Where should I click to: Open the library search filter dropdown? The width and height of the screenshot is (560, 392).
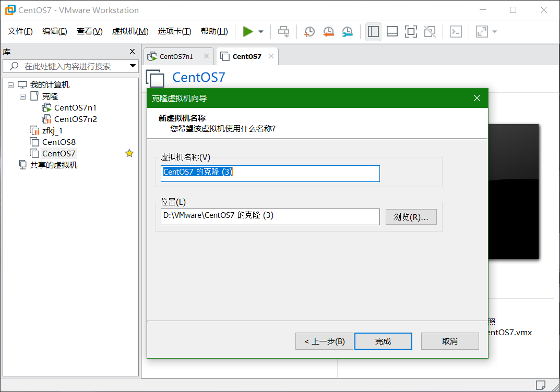pyautogui.click(x=133, y=66)
